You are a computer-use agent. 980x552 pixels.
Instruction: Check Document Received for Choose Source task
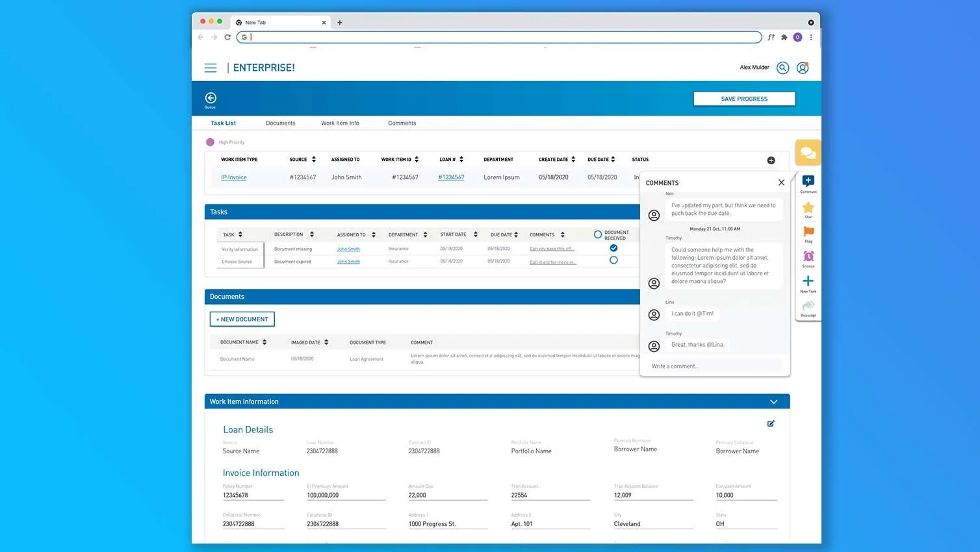(x=613, y=260)
